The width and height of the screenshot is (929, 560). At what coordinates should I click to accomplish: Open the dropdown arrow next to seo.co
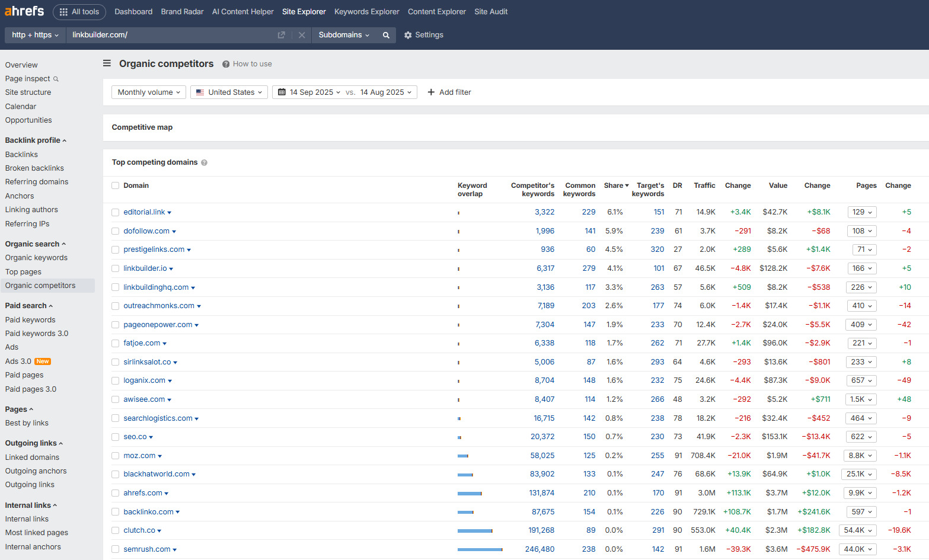click(151, 437)
